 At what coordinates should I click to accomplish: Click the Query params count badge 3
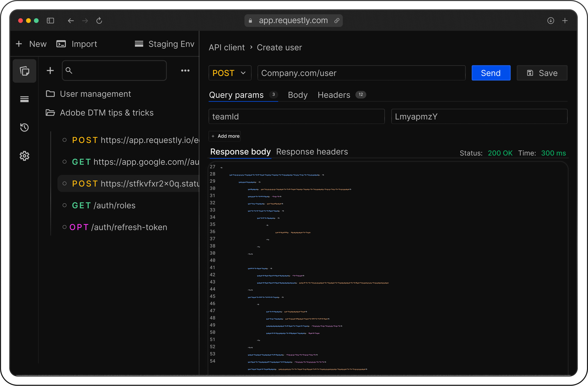(274, 95)
